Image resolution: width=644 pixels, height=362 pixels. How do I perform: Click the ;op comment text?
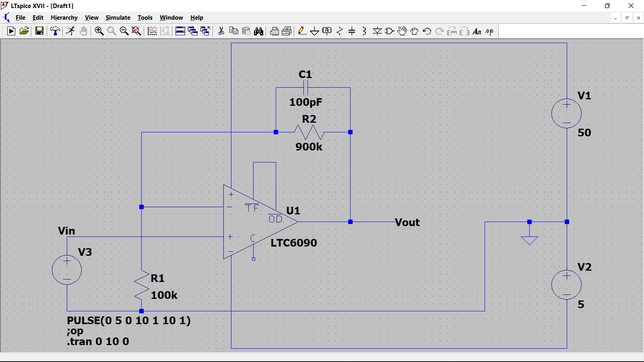75,331
